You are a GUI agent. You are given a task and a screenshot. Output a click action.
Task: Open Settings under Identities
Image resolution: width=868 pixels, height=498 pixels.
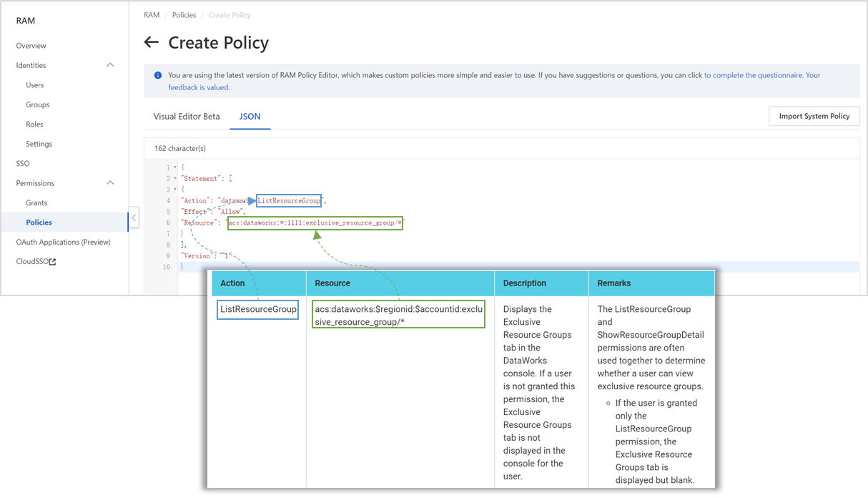pyautogui.click(x=39, y=144)
